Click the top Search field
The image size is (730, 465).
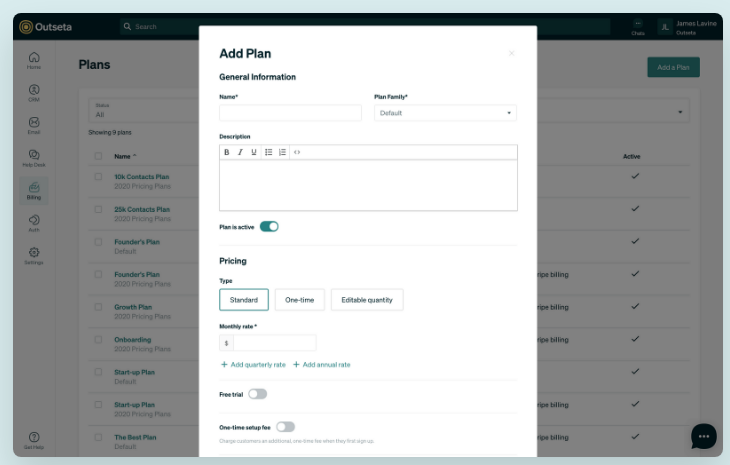click(x=365, y=27)
